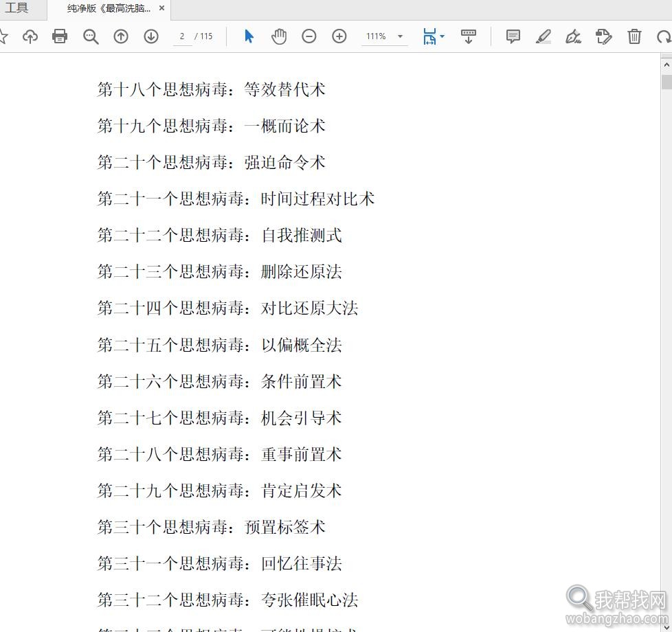Open the find text magnifier tool

[91, 36]
